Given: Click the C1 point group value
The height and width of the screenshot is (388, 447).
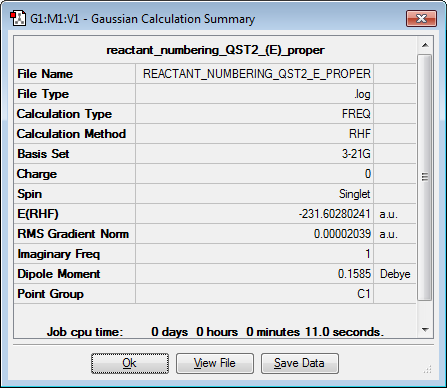Looking at the screenshot, I should pyautogui.click(x=364, y=294).
